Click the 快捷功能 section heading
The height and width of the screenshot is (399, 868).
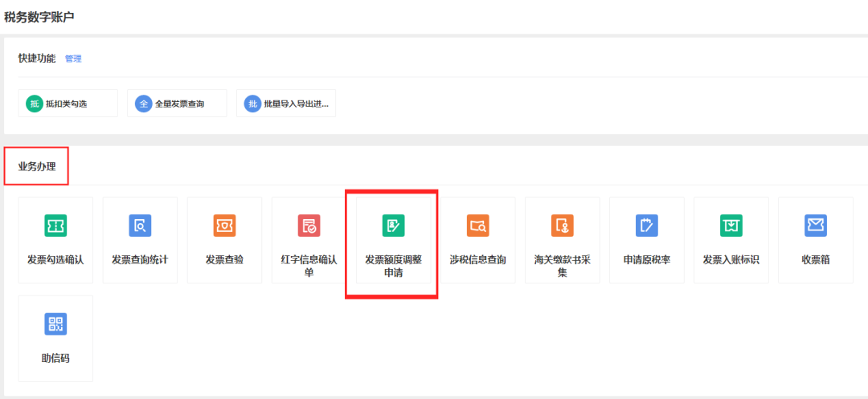click(37, 59)
